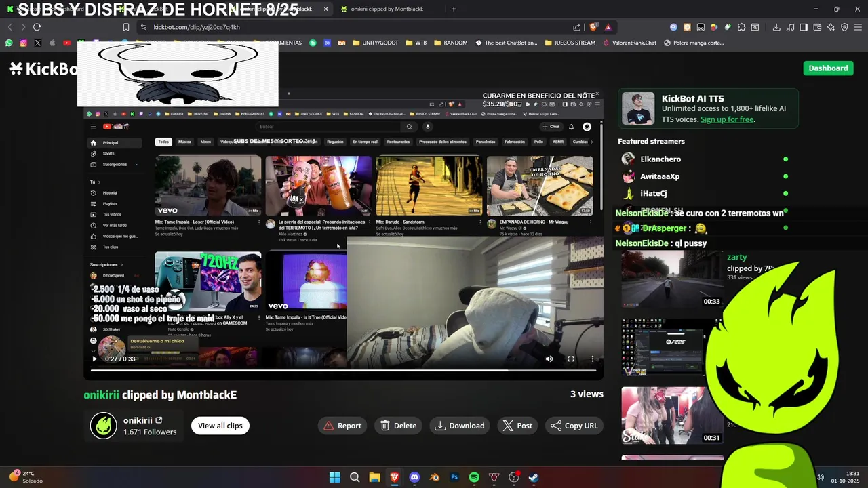Open Steam from taskbar
The width and height of the screenshot is (868, 488).
coord(534,477)
